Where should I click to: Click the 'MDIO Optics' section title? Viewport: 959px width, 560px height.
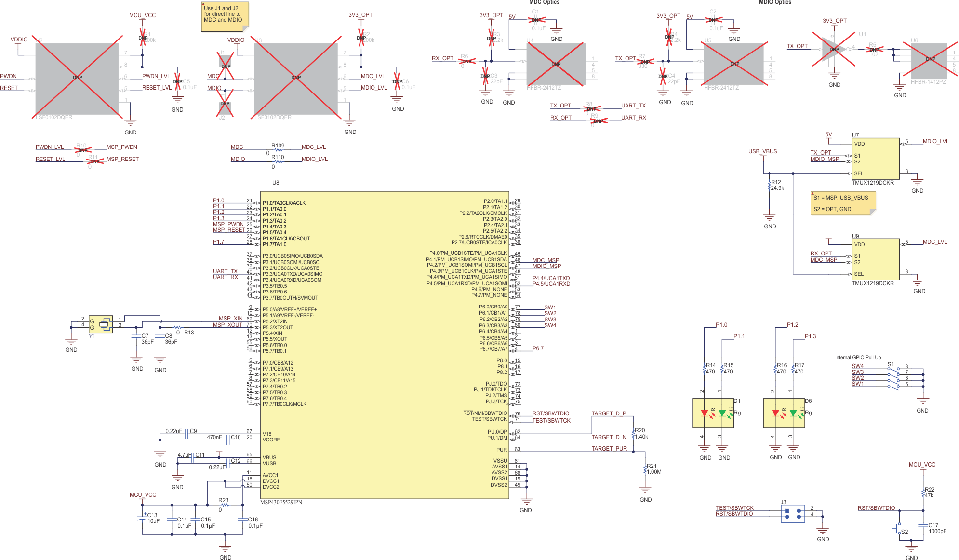775,2
